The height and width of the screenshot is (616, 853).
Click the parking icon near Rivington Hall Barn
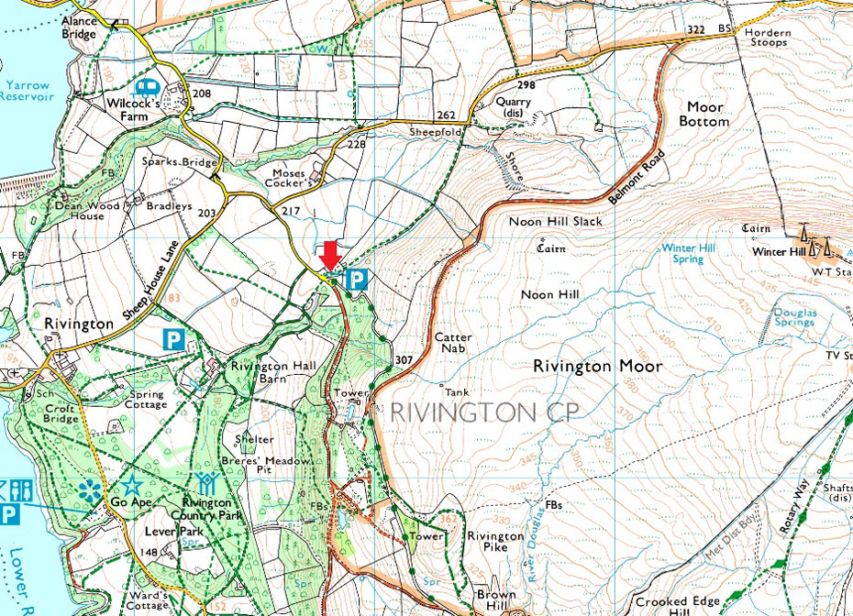(x=174, y=339)
